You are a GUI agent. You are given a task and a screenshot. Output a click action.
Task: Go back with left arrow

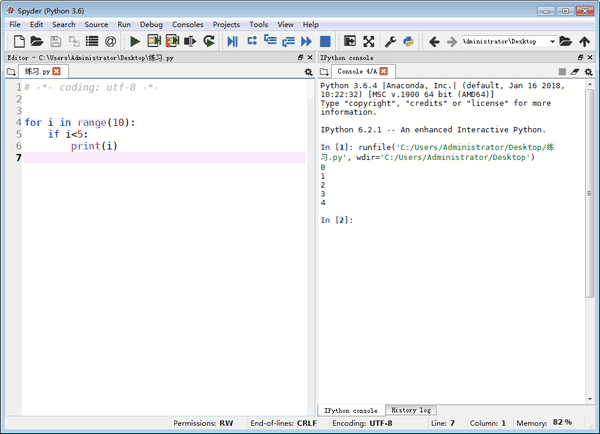tap(434, 41)
